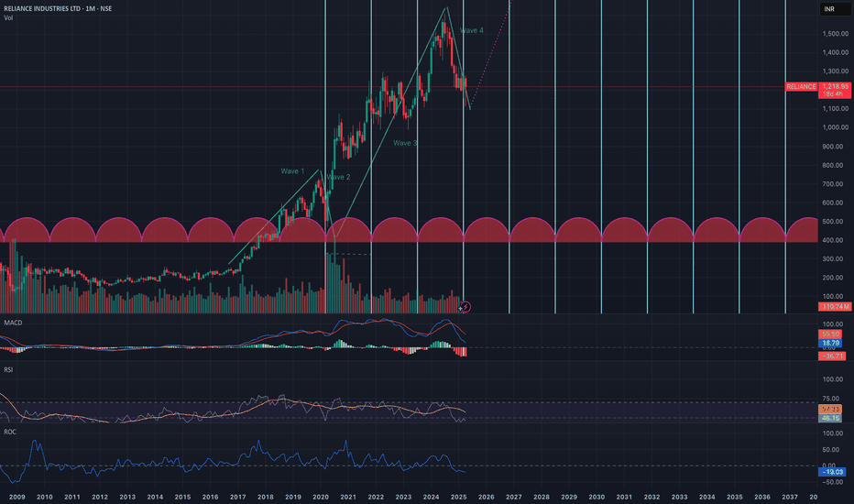The width and height of the screenshot is (854, 504).
Task: Select the Wave 2 text annotation
Action: point(339,177)
